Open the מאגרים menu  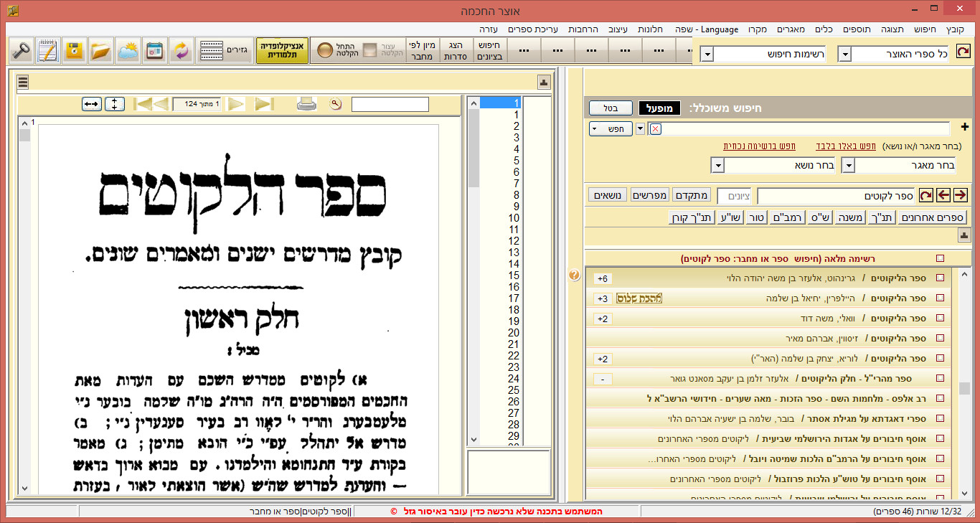[791, 29]
